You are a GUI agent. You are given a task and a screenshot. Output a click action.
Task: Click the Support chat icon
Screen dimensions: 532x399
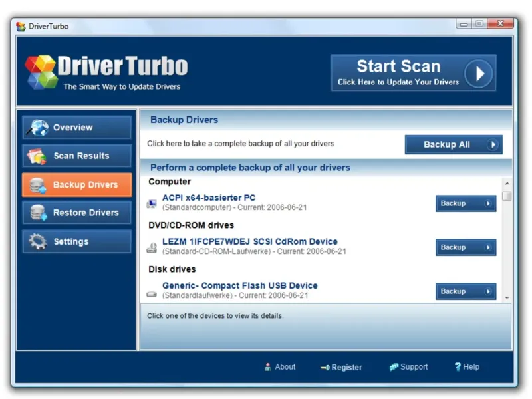click(394, 367)
